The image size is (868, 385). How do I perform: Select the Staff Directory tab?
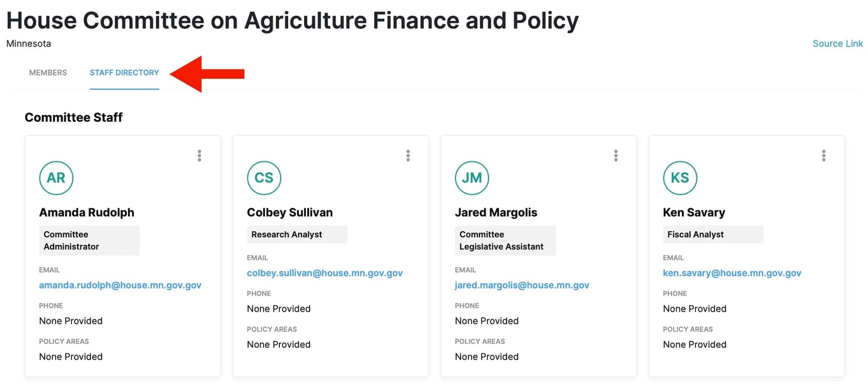(x=124, y=73)
